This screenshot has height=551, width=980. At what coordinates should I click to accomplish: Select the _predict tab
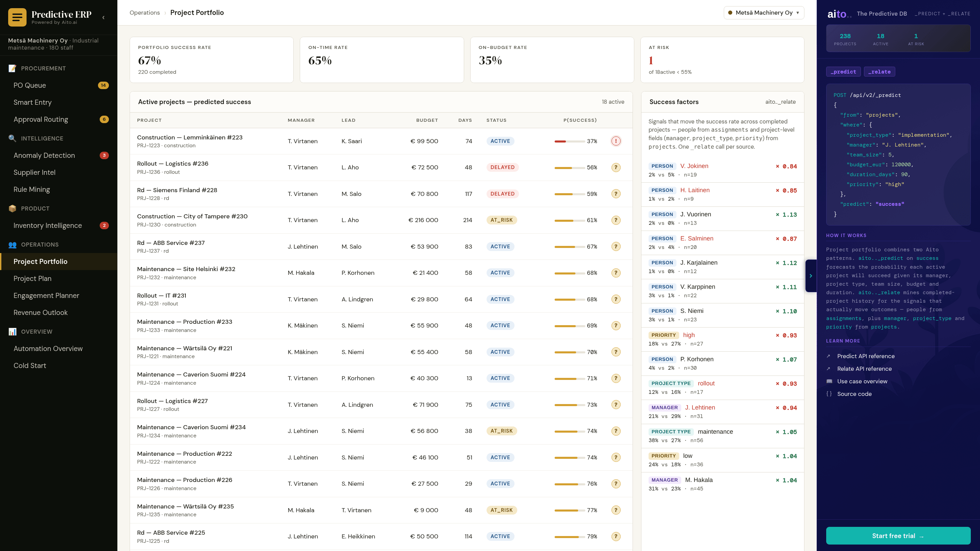click(x=843, y=71)
